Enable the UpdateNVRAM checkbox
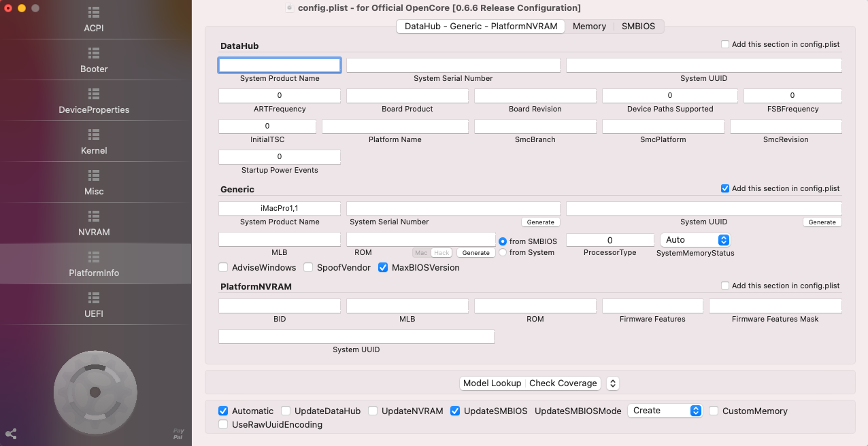868x446 pixels. (x=373, y=411)
